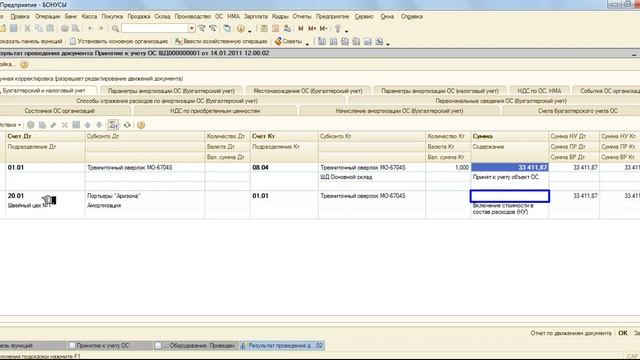Click the orange help icon in table toolbar

(x=141, y=125)
